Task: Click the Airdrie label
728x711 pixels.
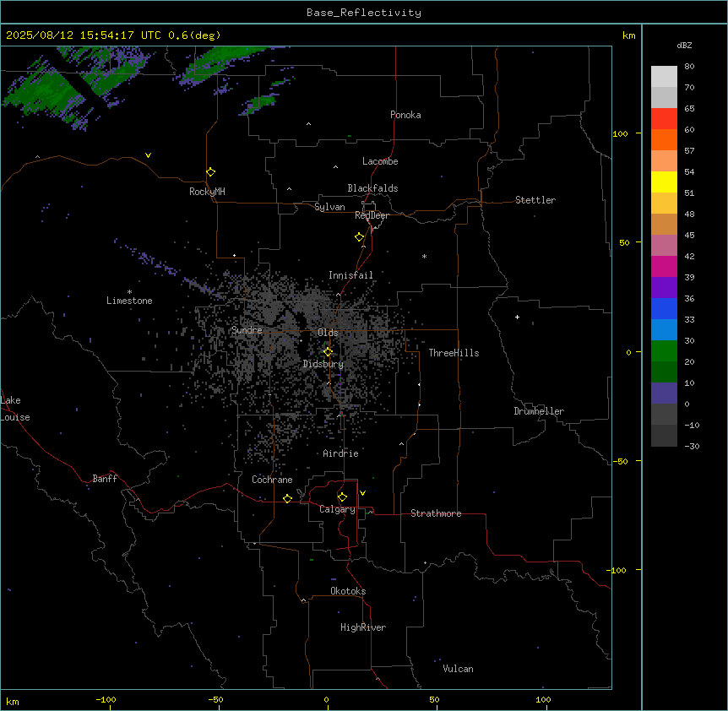Action: [340, 453]
